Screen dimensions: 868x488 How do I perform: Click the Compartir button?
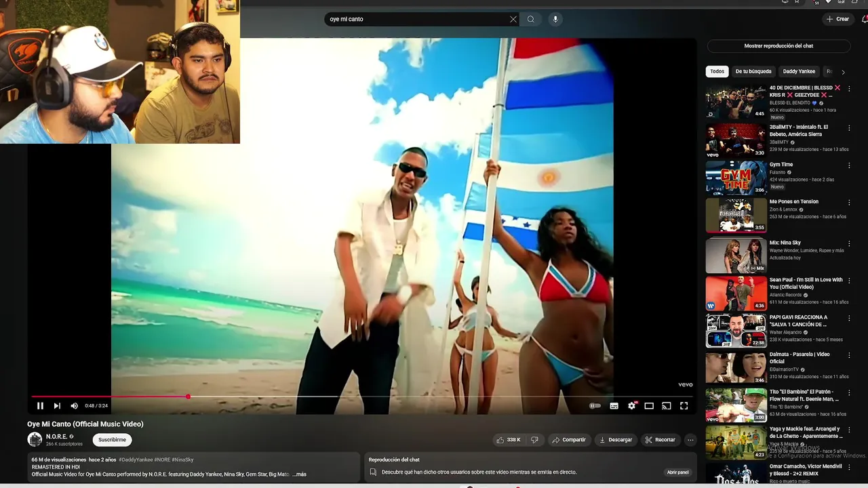click(569, 440)
